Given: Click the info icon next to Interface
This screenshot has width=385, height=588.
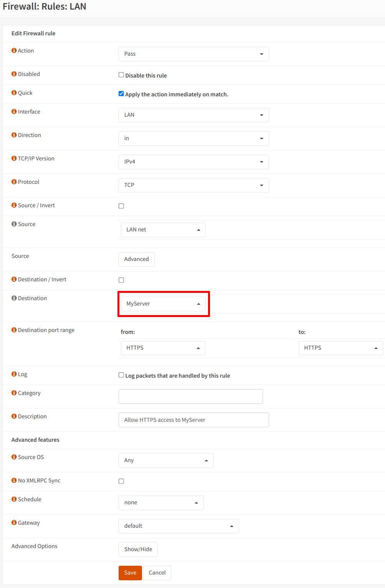Looking at the screenshot, I should click(x=14, y=112).
